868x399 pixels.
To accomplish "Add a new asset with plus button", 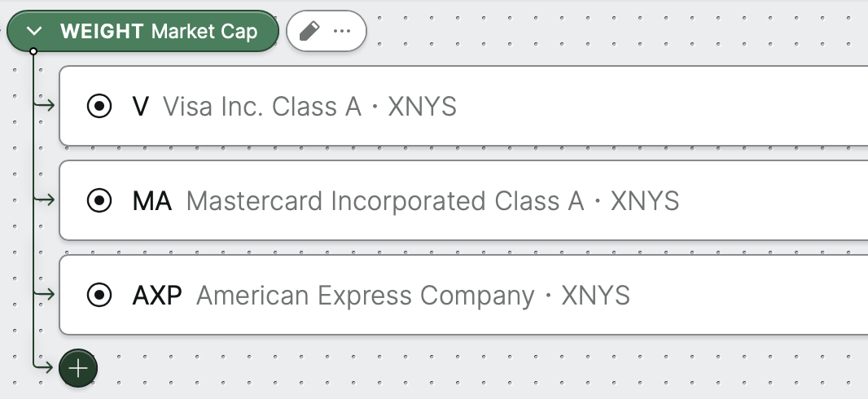I will (78, 368).
